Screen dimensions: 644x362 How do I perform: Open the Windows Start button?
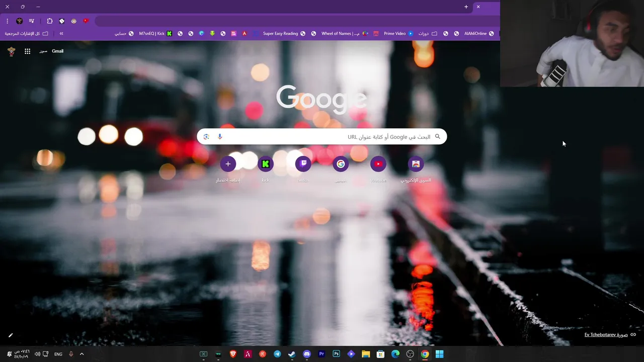pyautogui.click(x=439, y=354)
